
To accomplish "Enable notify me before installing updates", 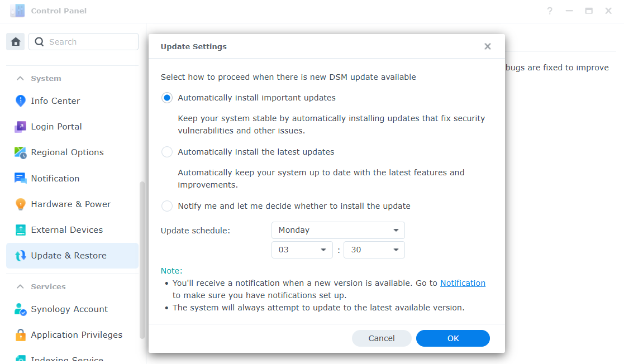I will point(166,205).
